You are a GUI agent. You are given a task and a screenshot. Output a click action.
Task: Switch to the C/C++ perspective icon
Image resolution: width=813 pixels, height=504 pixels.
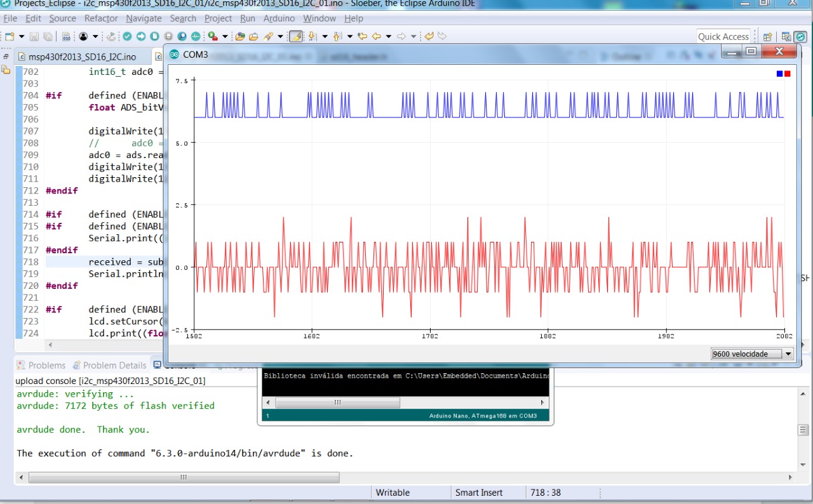click(x=786, y=37)
